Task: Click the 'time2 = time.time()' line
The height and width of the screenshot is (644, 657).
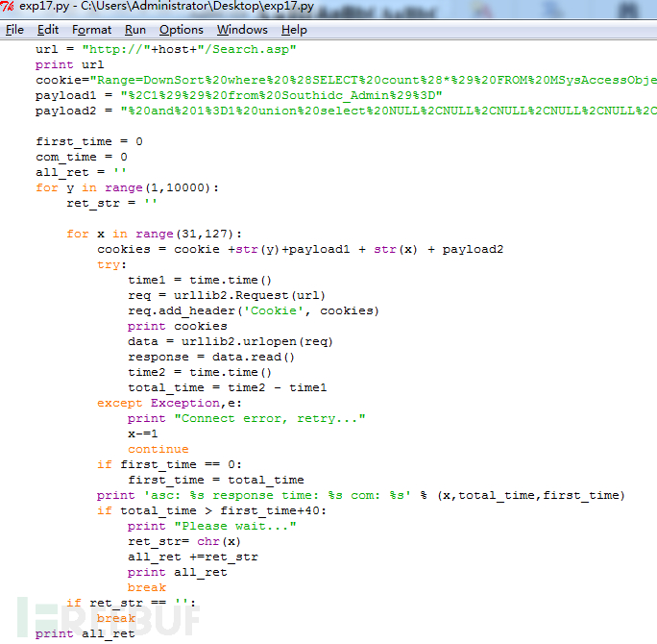Action: click(200, 372)
